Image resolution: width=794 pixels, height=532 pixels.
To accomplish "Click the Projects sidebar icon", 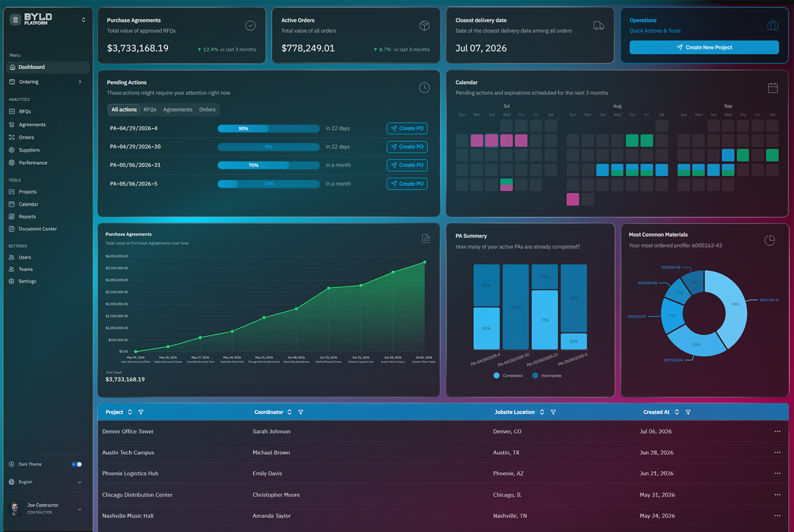I will 12,192.
